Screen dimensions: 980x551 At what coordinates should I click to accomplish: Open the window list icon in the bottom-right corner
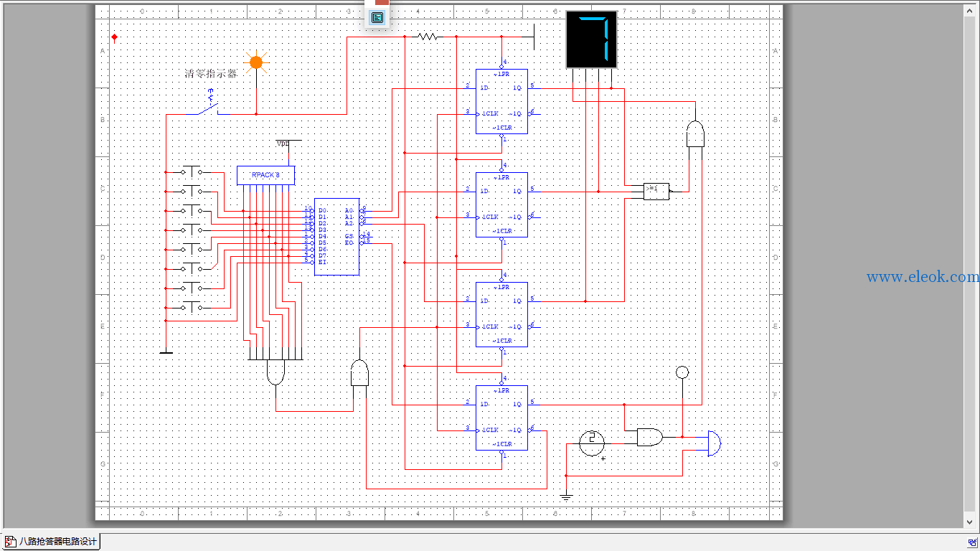[x=971, y=542]
